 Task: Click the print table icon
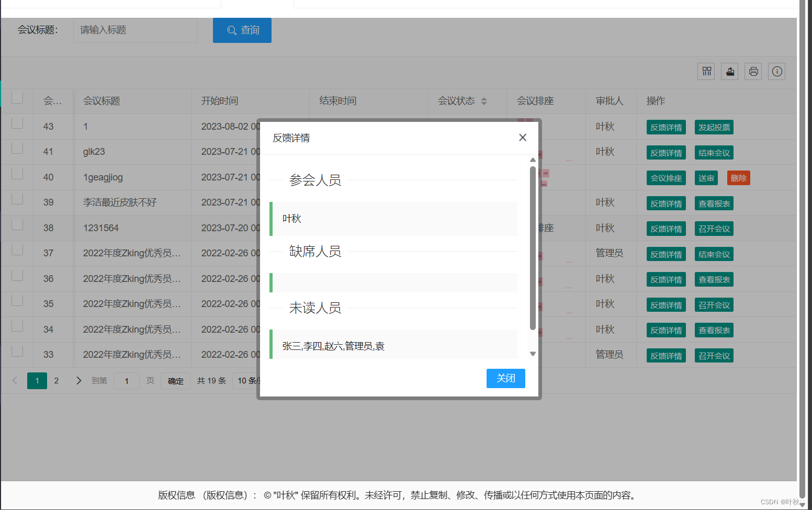click(753, 71)
